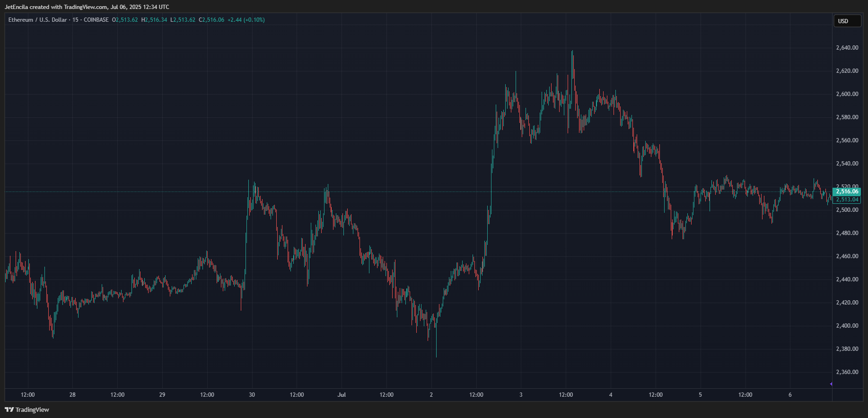
Task: Click the Jul date on time axis
Action: click(342, 395)
